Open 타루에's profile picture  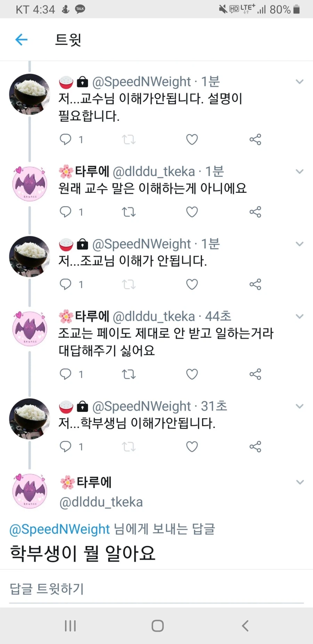pyautogui.click(x=30, y=184)
